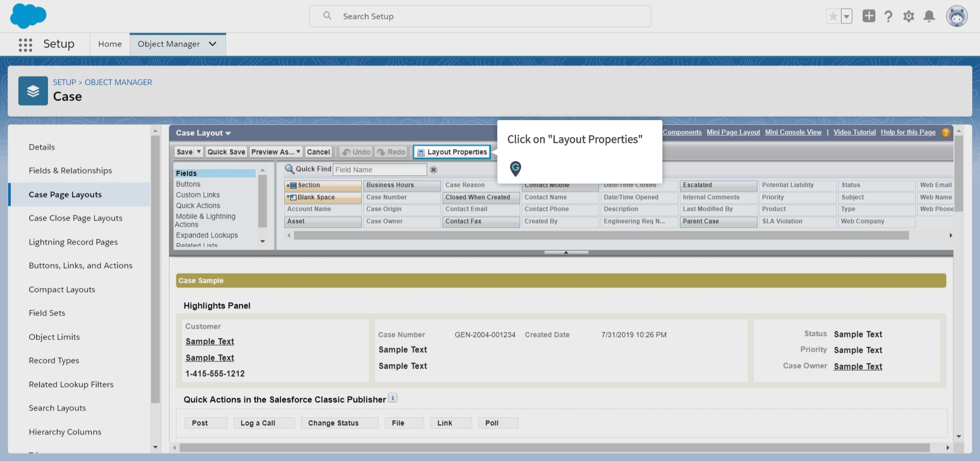Click the Quick Save button

(226, 152)
